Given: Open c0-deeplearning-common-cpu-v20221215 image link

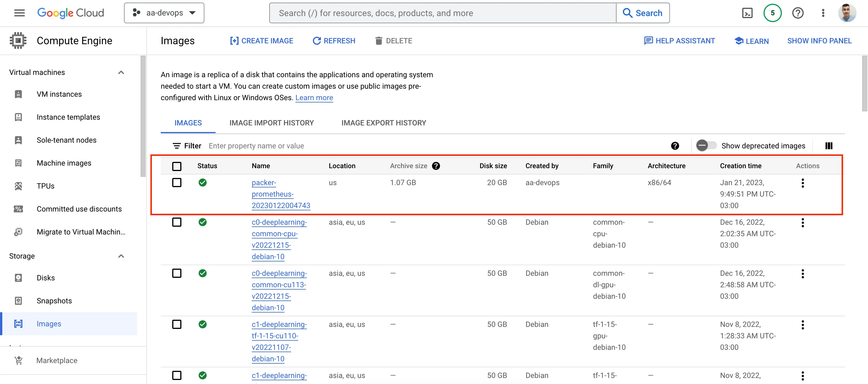Looking at the screenshot, I should coord(279,239).
